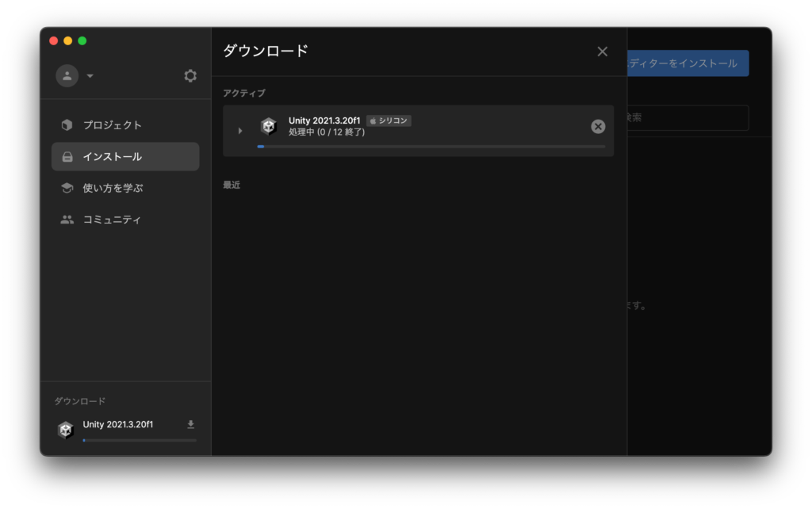The width and height of the screenshot is (812, 509).
Task: Click the download arrow icon in the sidebar
Action: (x=190, y=425)
